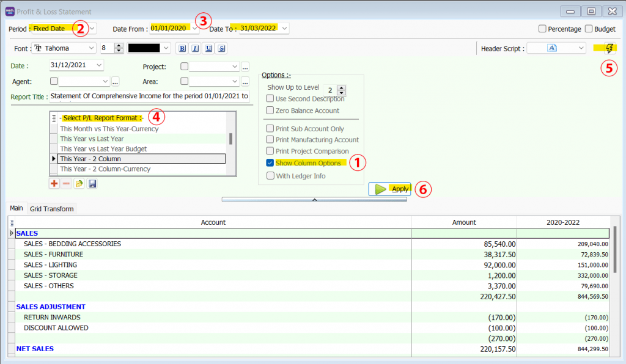Open the Project combo box dropdown
The width and height of the screenshot is (626, 364).
click(x=234, y=67)
